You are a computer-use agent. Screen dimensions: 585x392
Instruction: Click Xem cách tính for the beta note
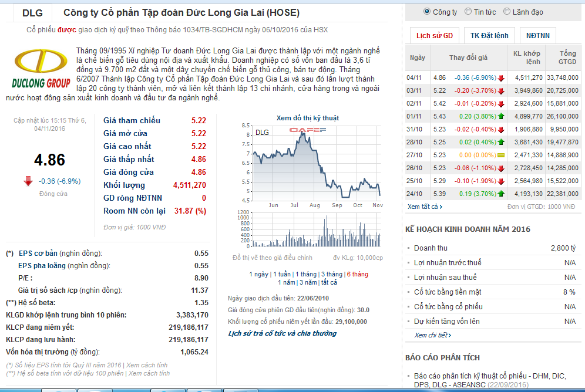(x=149, y=373)
